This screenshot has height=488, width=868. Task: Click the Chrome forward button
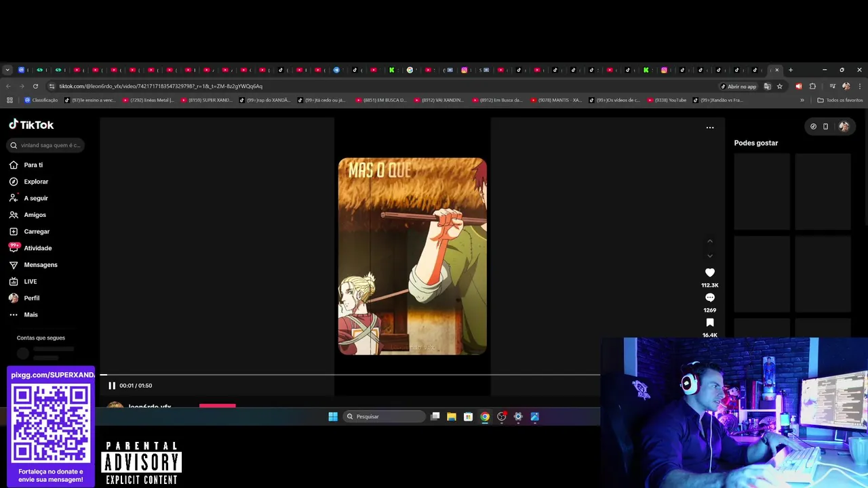(x=22, y=86)
